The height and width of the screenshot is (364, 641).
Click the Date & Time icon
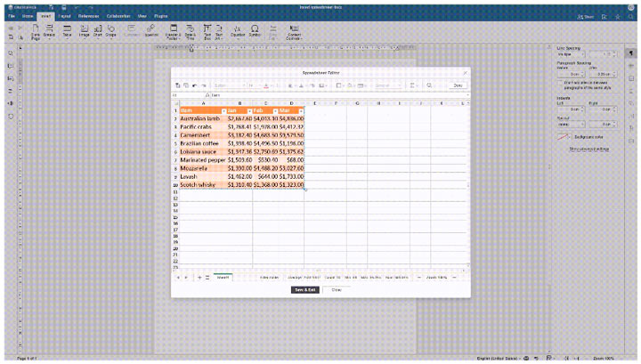click(191, 31)
